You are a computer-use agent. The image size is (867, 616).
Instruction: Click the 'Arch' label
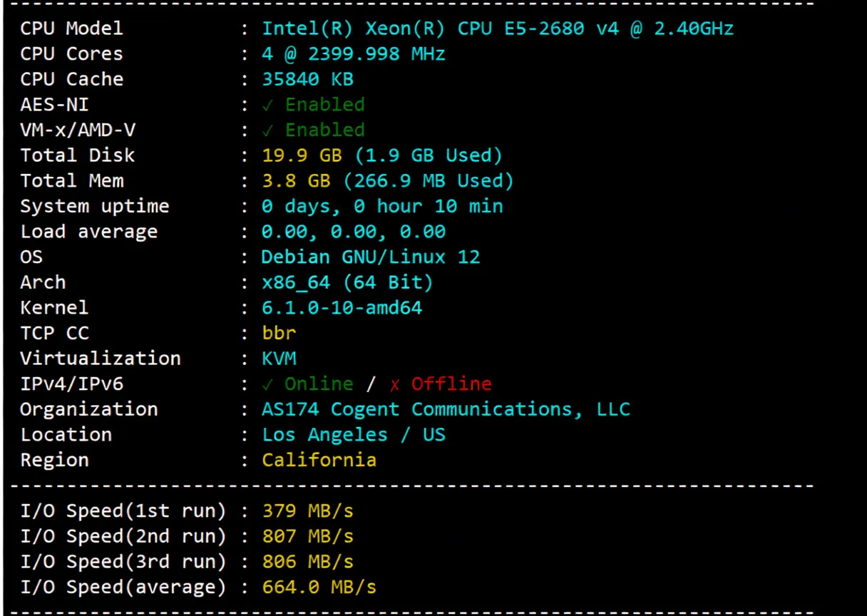(x=43, y=282)
